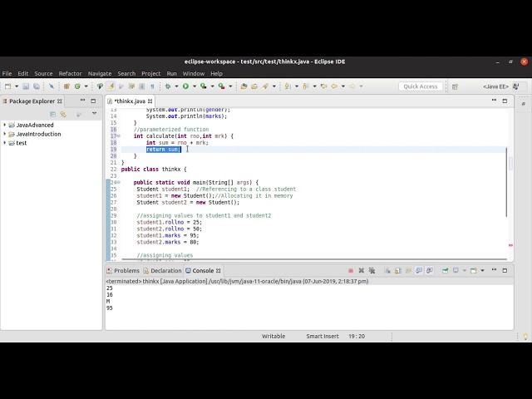Viewport: 532px width, 399px height.
Task: Select the Java EE perspective button
Action: click(x=495, y=86)
